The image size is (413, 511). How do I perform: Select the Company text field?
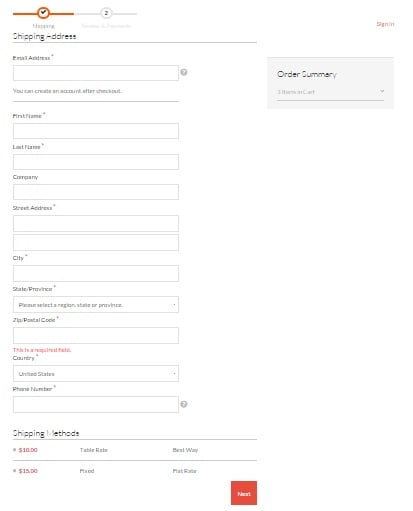pyautogui.click(x=96, y=192)
